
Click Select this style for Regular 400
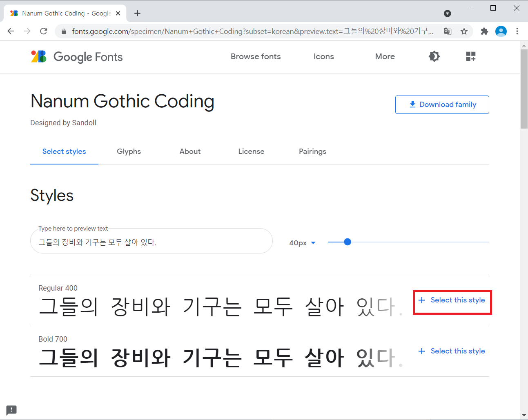tap(452, 300)
